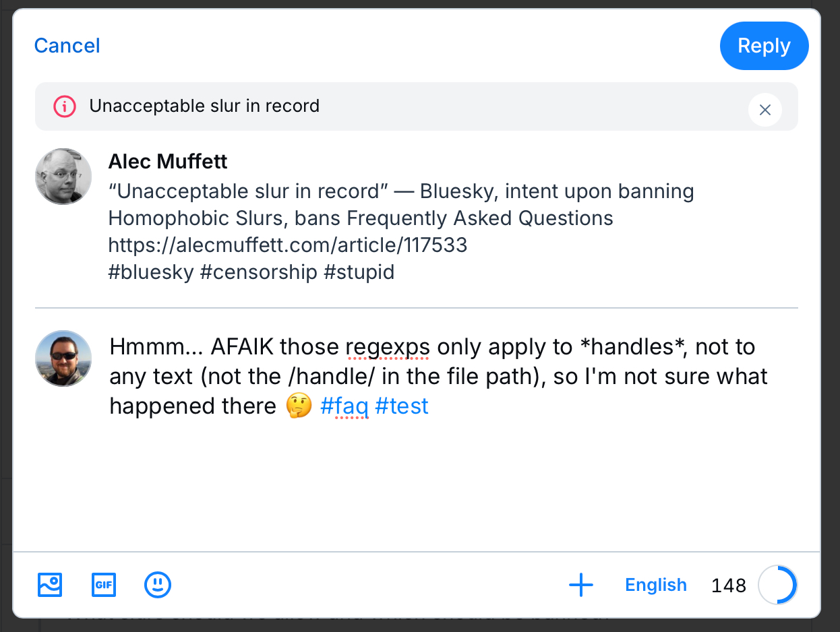
Task: Click the character count progress ring
Action: (777, 585)
